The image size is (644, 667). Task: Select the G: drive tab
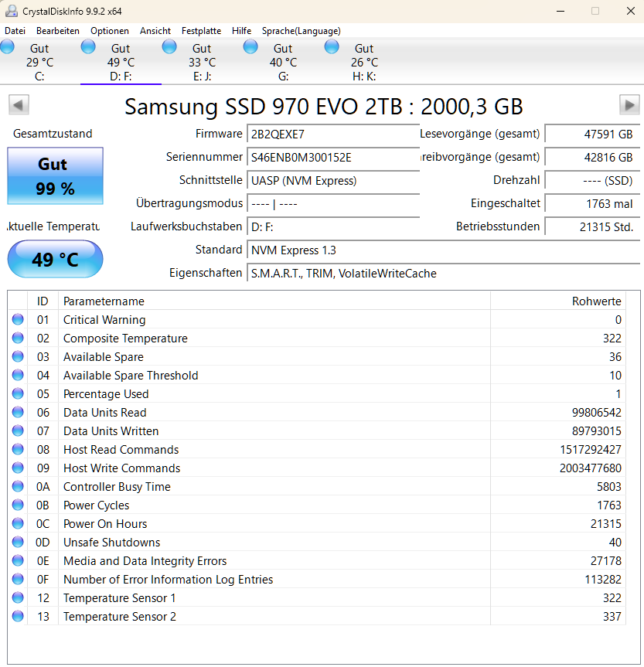(283, 62)
